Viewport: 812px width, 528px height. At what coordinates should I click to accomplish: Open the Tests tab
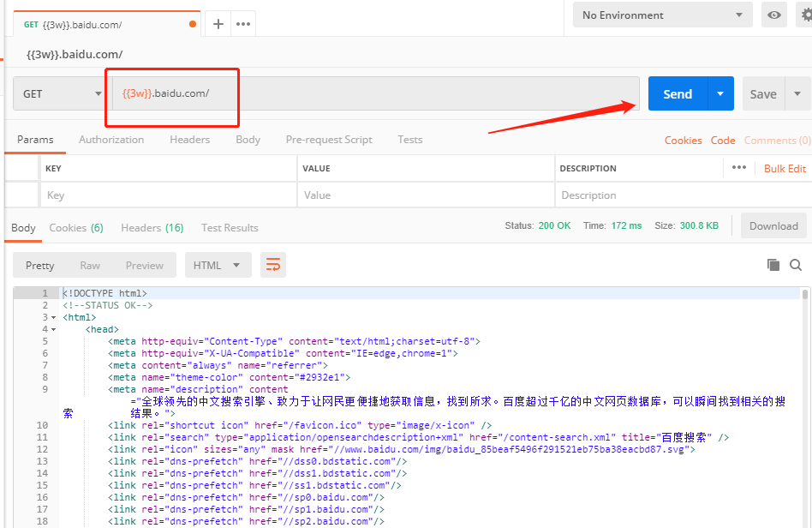tap(410, 140)
